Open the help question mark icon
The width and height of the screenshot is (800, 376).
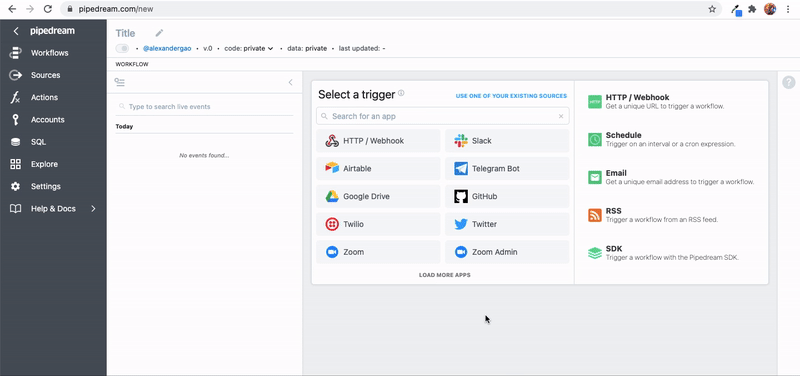point(789,82)
